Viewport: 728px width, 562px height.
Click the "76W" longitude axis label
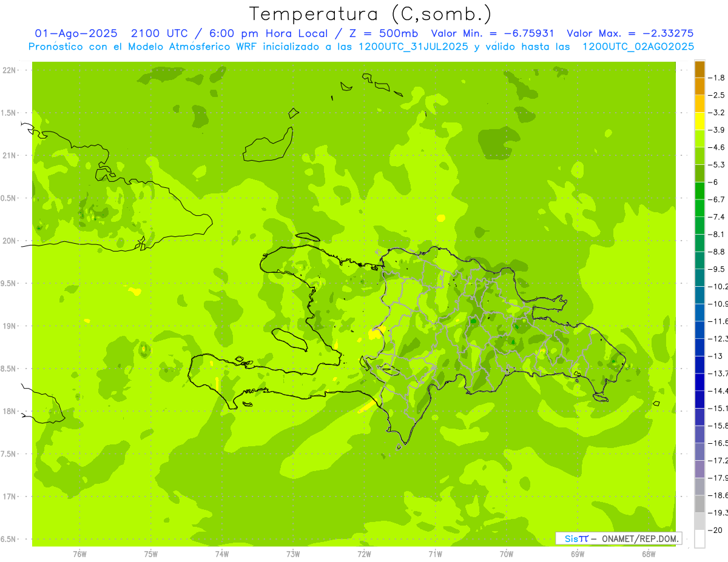coord(79,554)
